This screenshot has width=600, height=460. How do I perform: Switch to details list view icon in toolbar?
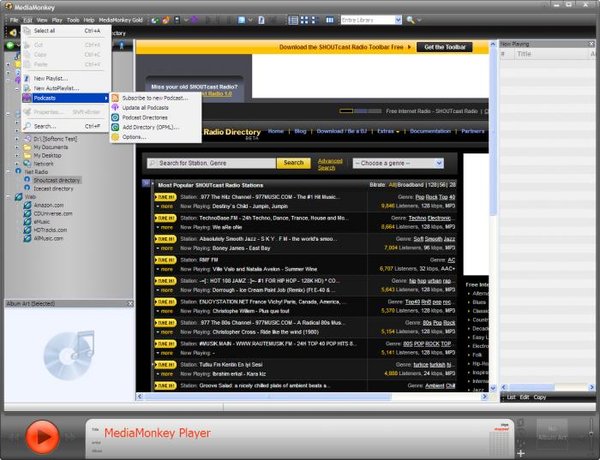(x=293, y=20)
